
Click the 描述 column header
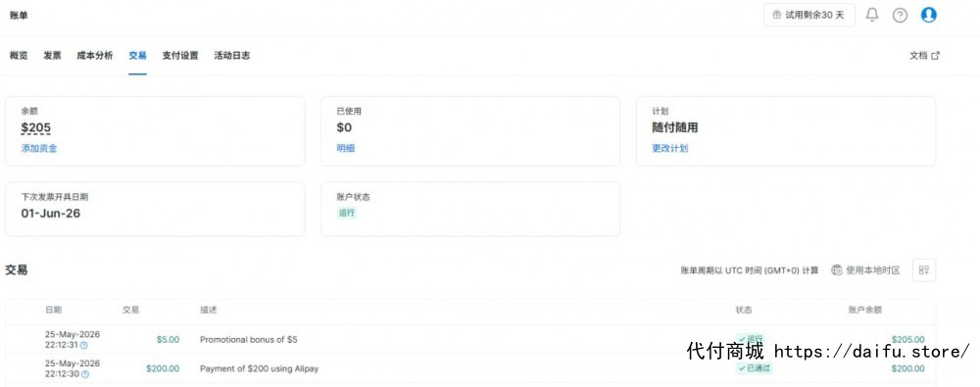[209, 311]
